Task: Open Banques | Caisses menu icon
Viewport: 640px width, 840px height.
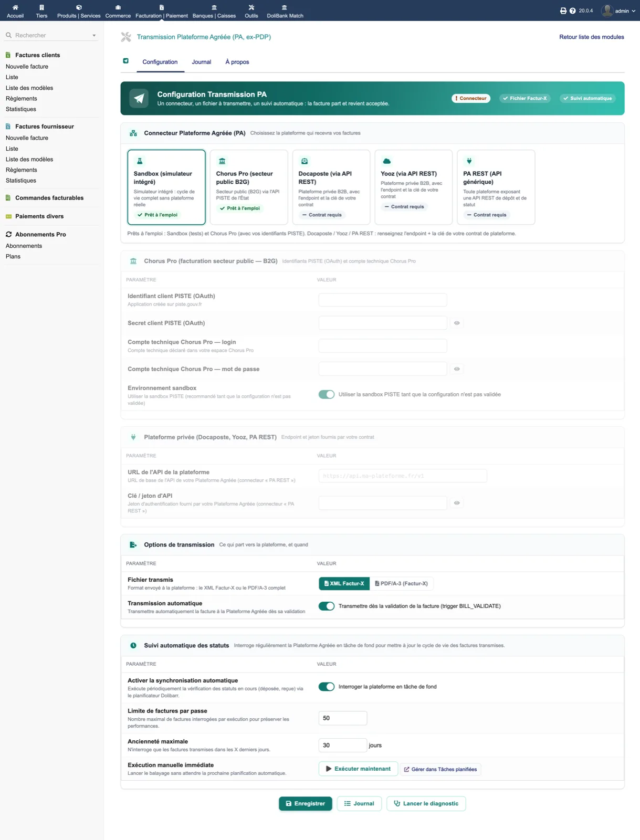Action: [214, 7]
